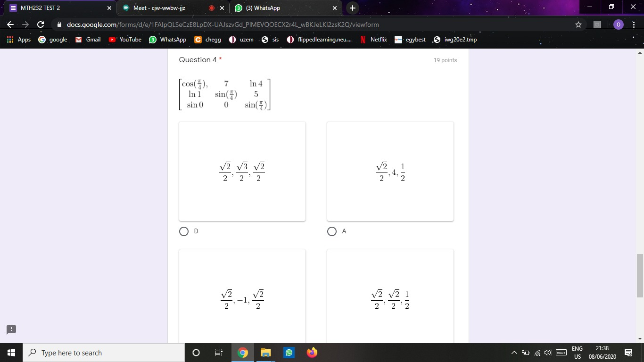Open the chegg bookmark
Image resolution: width=644 pixels, height=362 pixels.
(208, 40)
